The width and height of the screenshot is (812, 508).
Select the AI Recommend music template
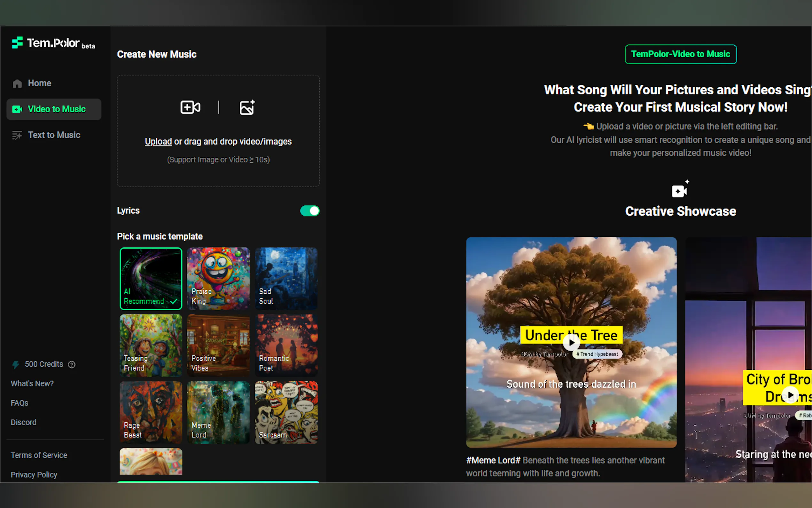pos(151,279)
